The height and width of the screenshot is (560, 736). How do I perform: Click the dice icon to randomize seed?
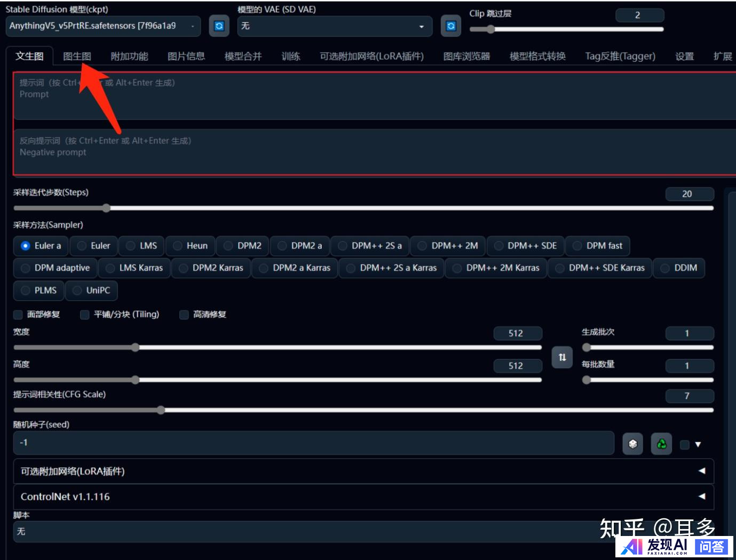[632, 444]
